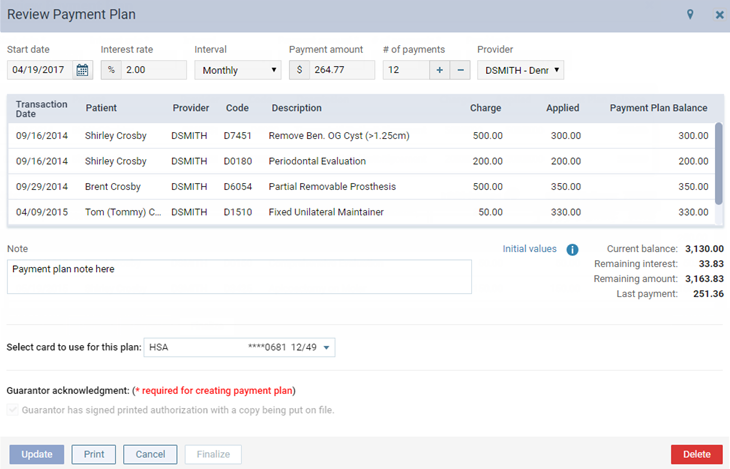Click the red Delete button
Image resolution: width=730 pixels, height=469 pixels.
(x=696, y=454)
